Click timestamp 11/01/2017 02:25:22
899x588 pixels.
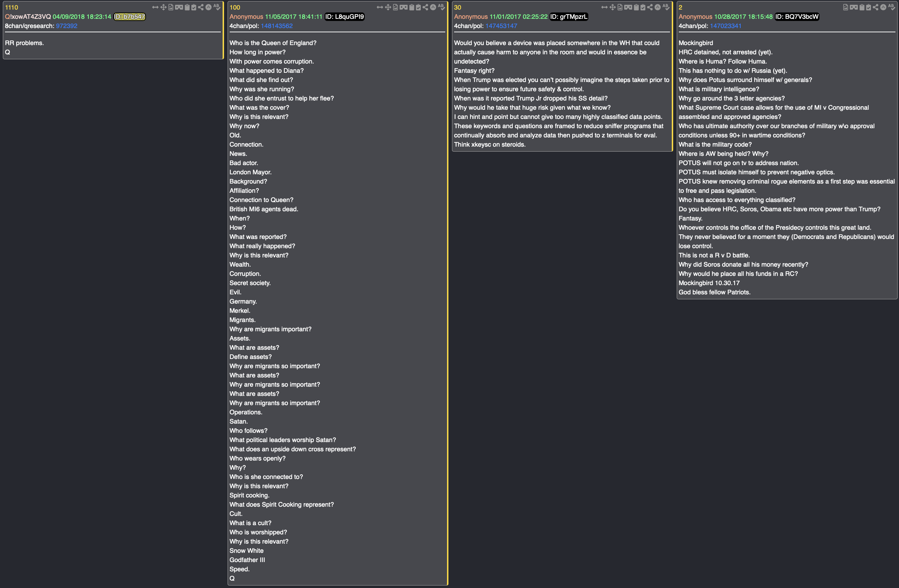[x=518, y=17]
